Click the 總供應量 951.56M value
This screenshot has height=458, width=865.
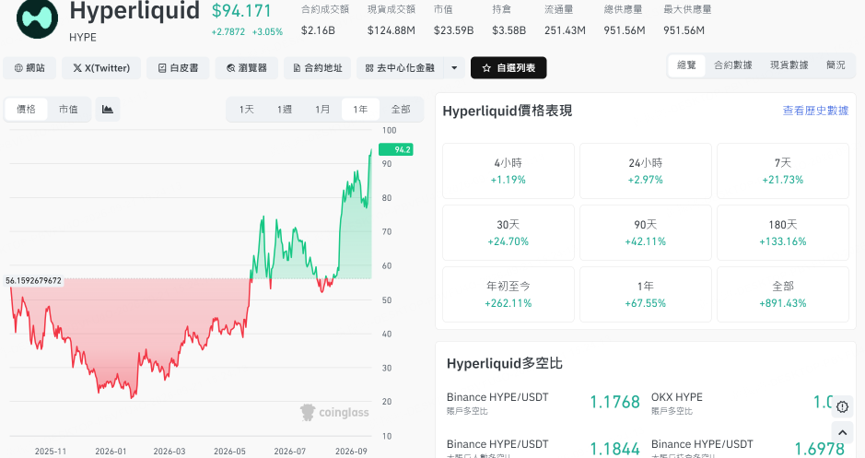coord(624,30)
